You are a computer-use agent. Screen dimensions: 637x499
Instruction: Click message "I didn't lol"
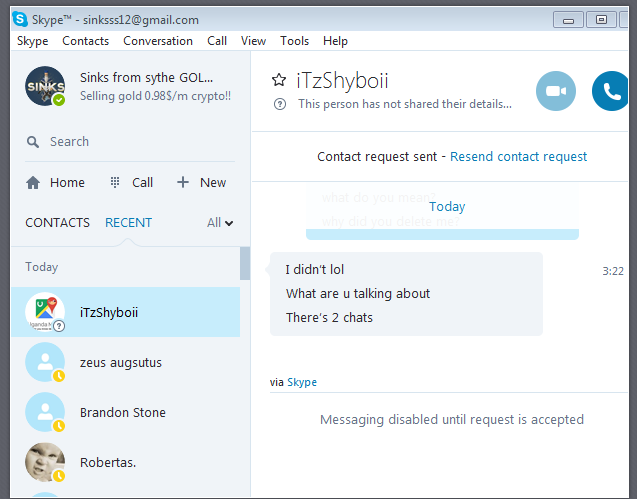point(315,269)
